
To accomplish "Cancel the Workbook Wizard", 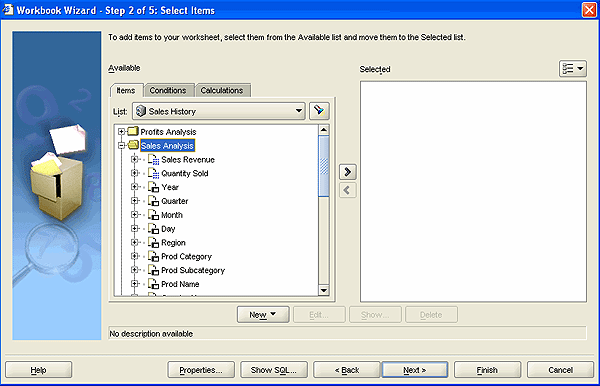I will 560,370.
